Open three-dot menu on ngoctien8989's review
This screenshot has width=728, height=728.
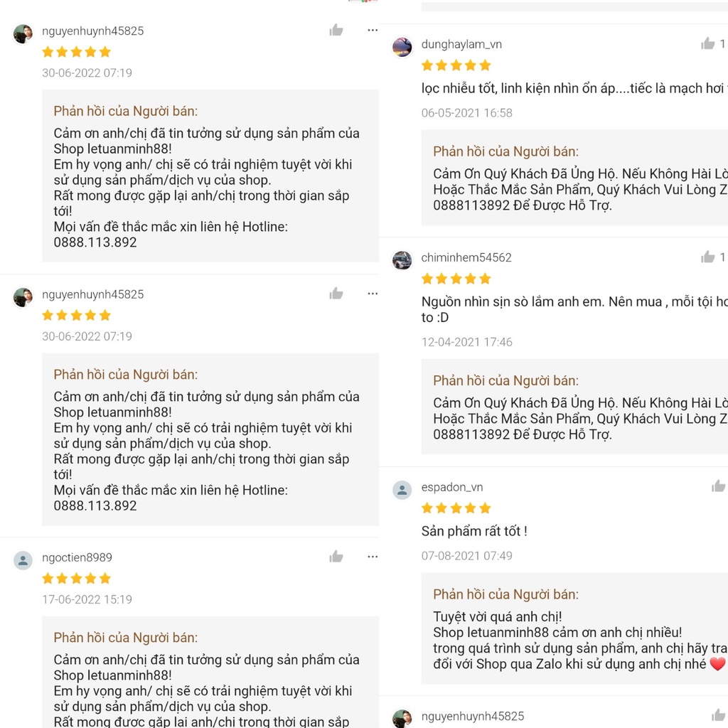373,557
